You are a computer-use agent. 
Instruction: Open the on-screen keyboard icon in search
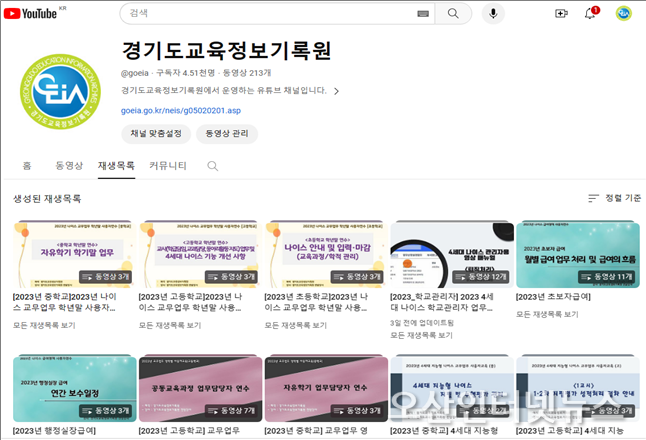pos(423,14)
